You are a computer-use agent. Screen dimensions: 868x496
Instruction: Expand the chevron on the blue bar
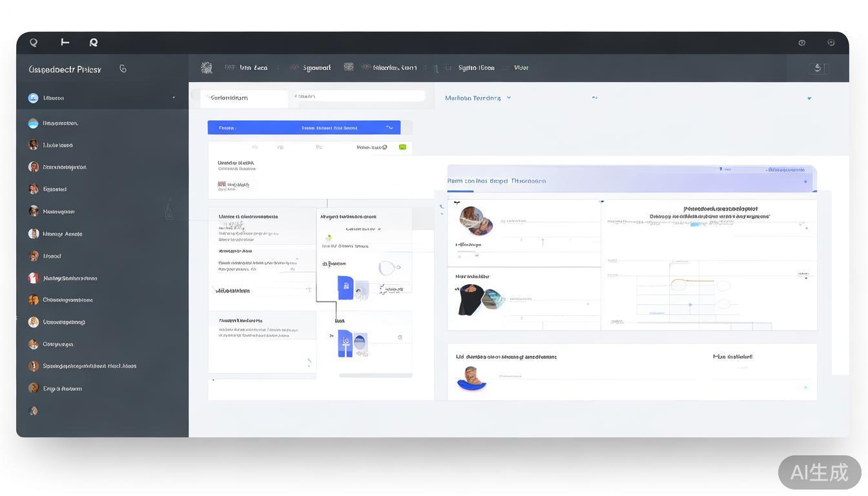(389, 128)
